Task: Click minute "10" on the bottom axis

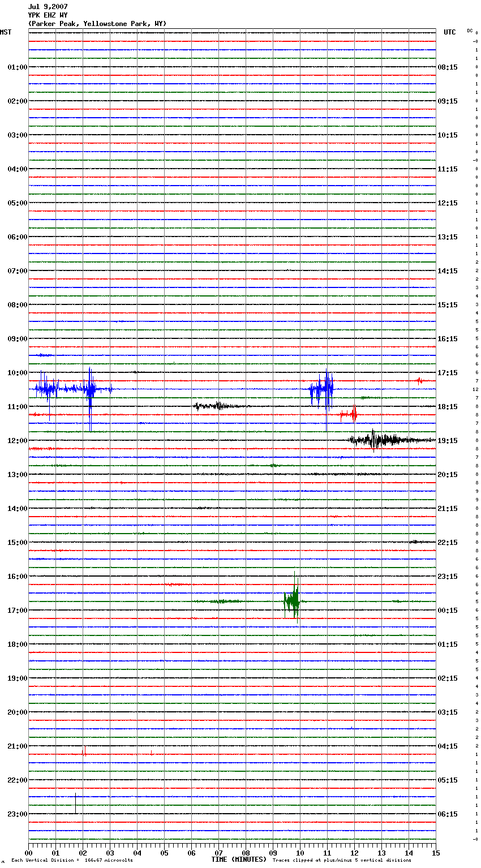Action: click(x=300, y=853)
